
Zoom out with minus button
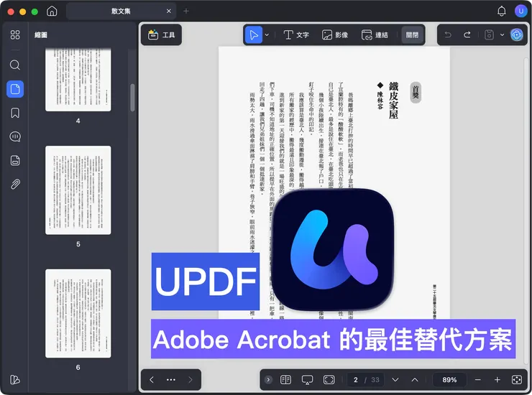477,380
